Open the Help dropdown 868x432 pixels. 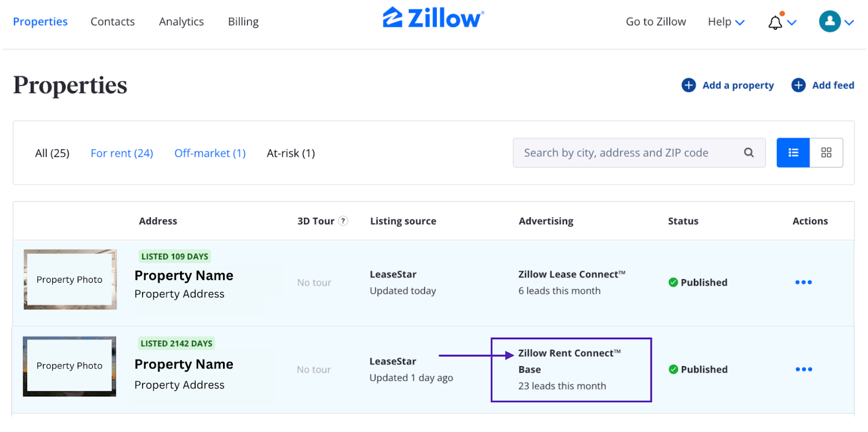(x=725, y=22)
